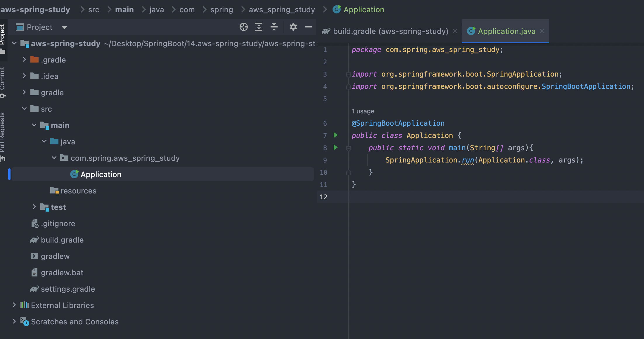Collapse the src folder

point(24,109)
